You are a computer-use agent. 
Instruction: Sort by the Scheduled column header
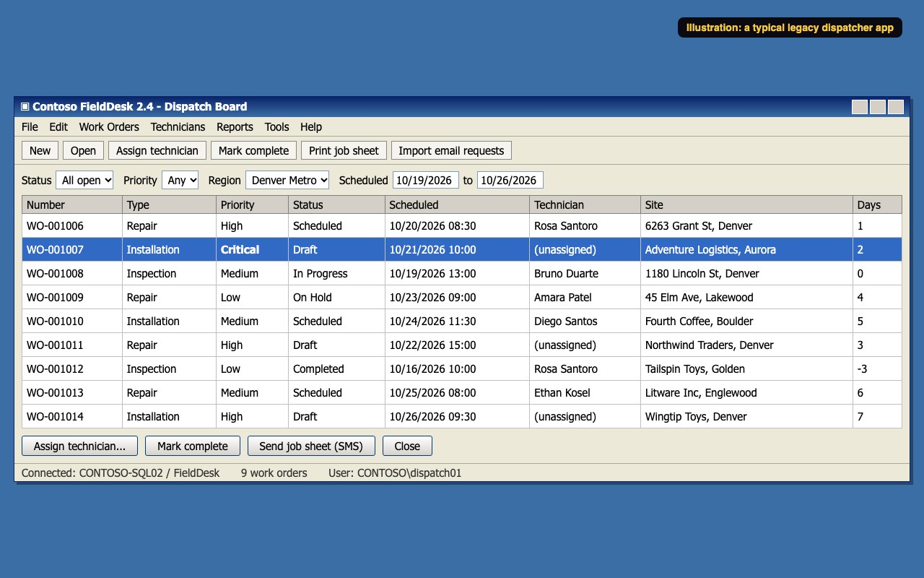(457, 204)
